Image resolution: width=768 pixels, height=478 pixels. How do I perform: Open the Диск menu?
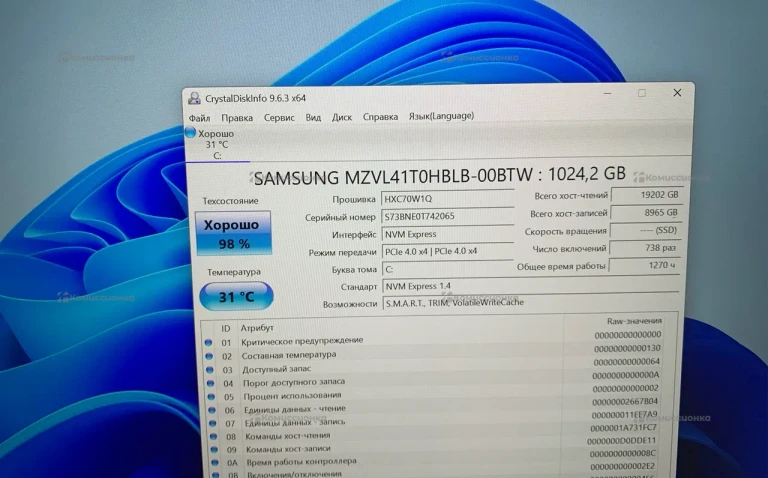[342, 117]
